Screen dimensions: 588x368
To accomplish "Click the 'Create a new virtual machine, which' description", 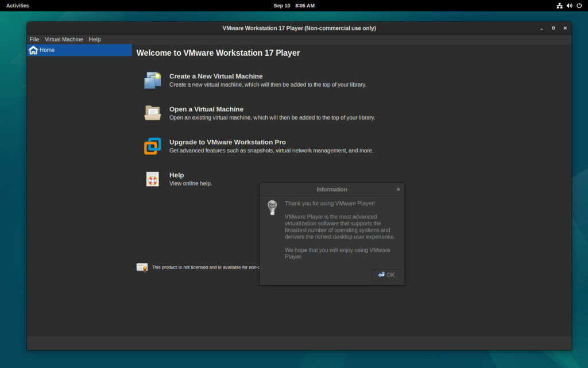I will pyautogui.click(x=268, y=85).
